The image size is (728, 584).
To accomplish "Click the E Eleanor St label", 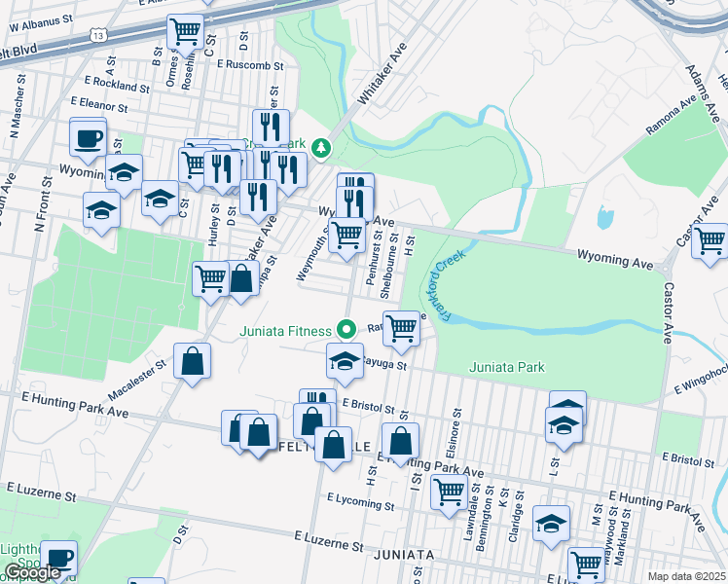I will [x=99, y=104].
